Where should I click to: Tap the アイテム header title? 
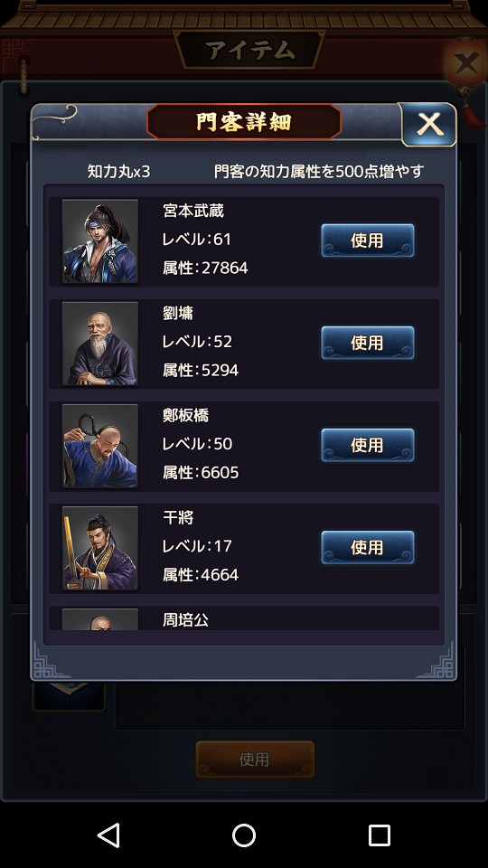click(249, 51)
